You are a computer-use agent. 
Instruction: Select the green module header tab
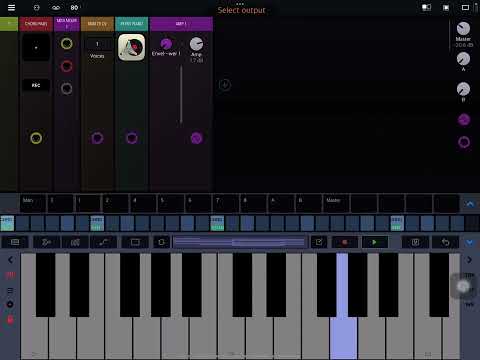pos(9,24)
